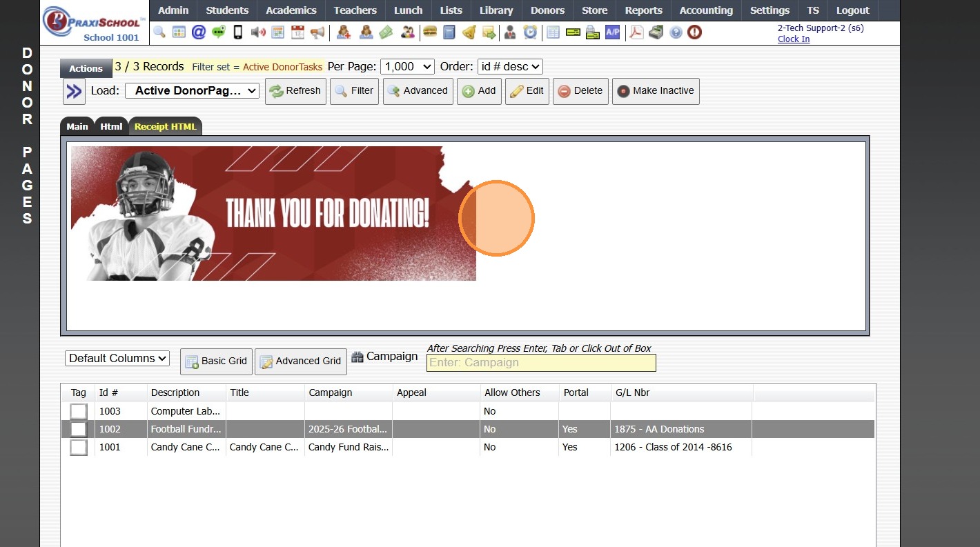
Task: Click the golden bell icon
Action: click(469, 32)
